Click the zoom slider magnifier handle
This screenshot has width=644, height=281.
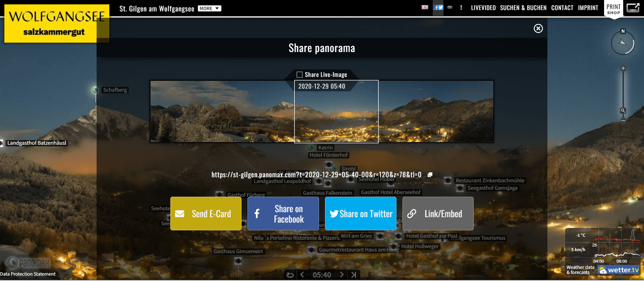pyautogui.click(x=623, y=110)
